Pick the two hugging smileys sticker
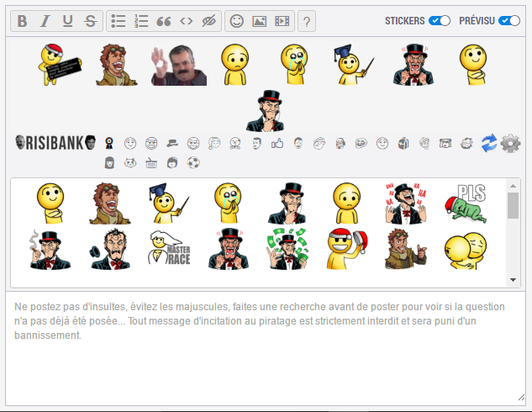Image resolution: width=532 pixels, height=412 pixels. click(466, 251)
